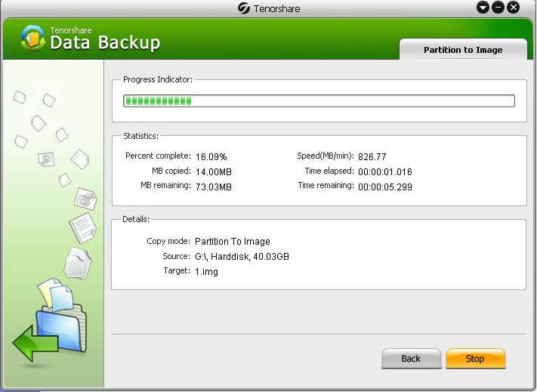Image resolution: width=537 pixels, height=392 pixels.
Task: Stop the backup with the Stop button
Action: point(475,359)
